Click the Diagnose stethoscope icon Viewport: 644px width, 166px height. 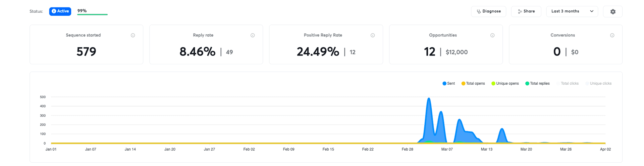(479, 11)
